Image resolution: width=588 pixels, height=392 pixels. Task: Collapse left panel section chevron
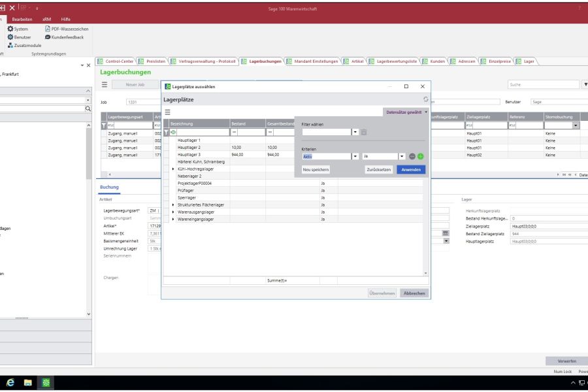(88, 91)
